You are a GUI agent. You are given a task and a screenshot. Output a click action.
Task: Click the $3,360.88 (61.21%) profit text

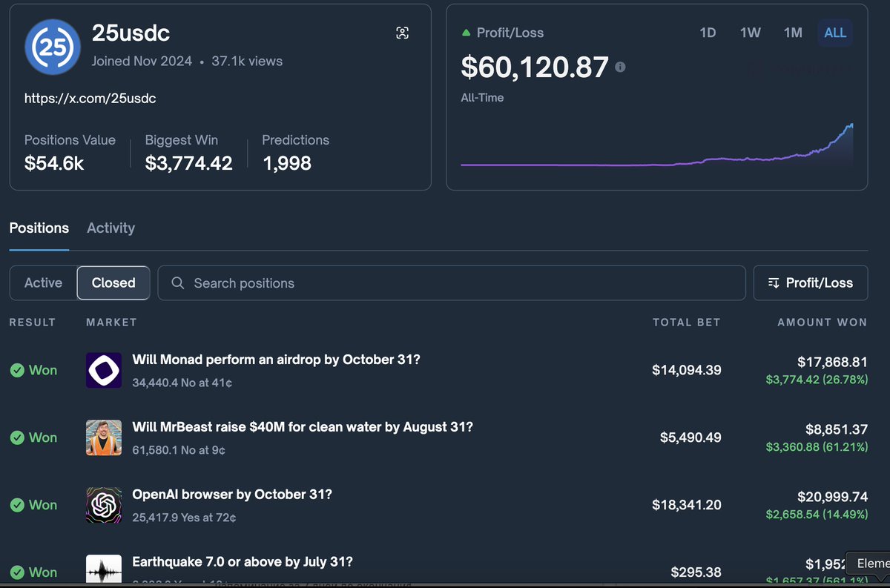(817, 446)
